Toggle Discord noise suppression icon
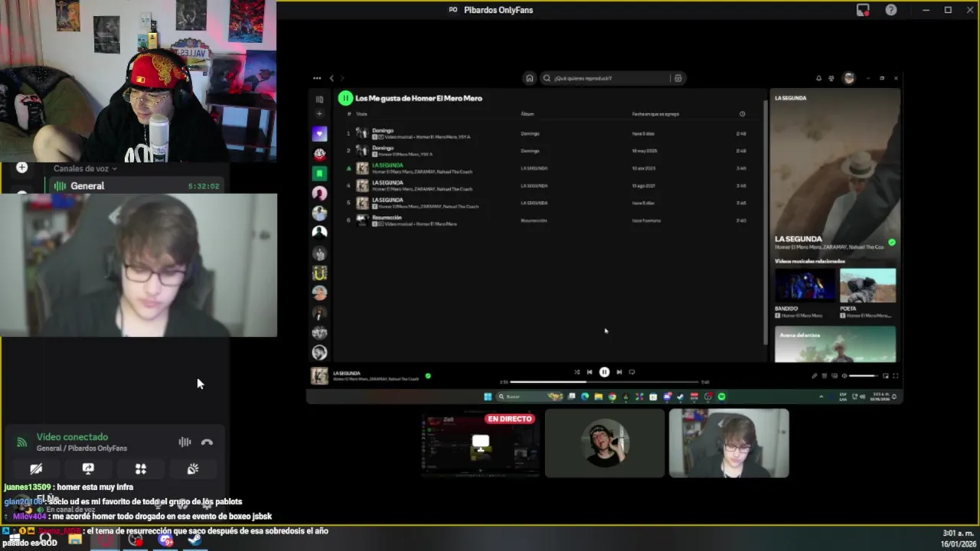 pos(185,442)
